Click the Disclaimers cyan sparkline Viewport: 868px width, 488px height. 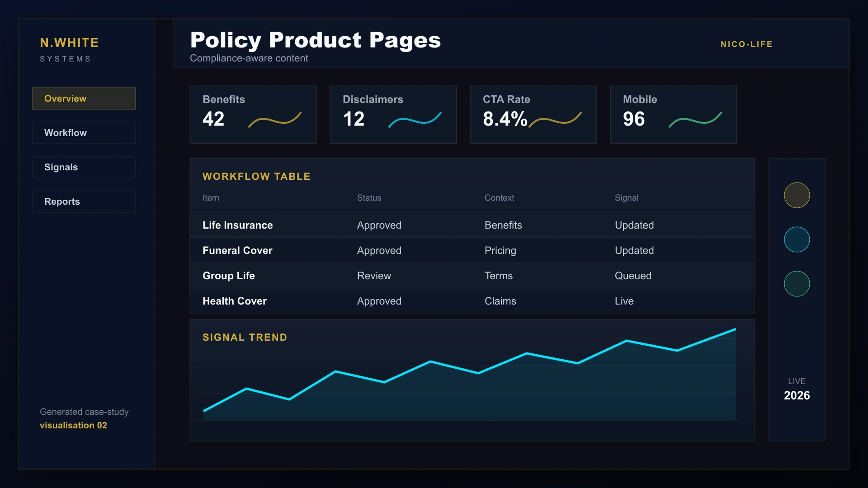(415, 120)
